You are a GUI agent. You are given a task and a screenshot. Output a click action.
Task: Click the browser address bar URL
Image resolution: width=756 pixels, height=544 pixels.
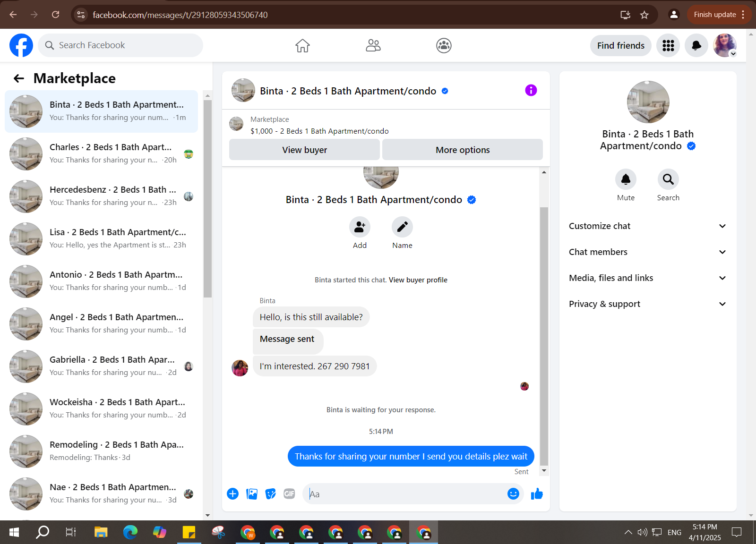coord(180,15)
